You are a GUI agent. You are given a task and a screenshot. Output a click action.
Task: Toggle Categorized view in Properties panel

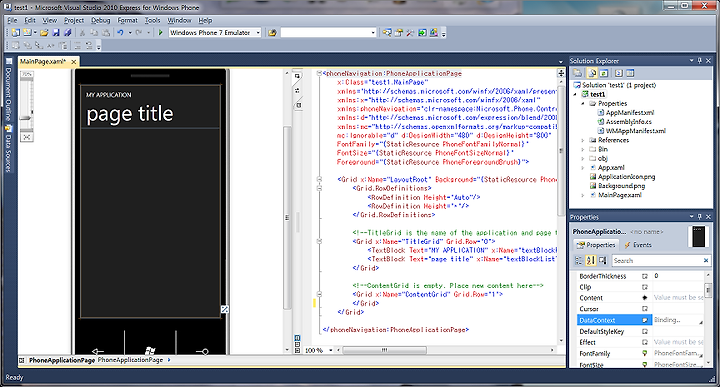(579, 260)
